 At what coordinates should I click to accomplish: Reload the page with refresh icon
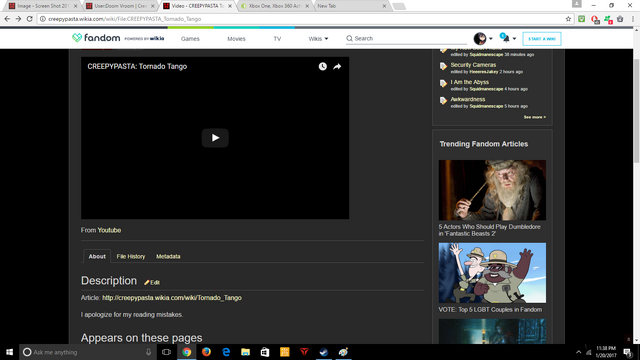29,19
